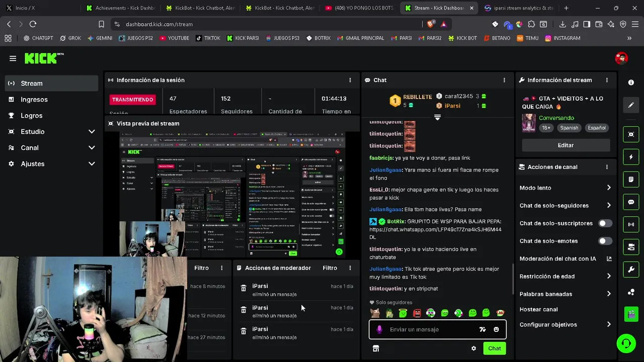Switch to the Inicio / X browser tab
Image resolution: width=644 pixels, height=362 pixels.
(x=40, y=8)
